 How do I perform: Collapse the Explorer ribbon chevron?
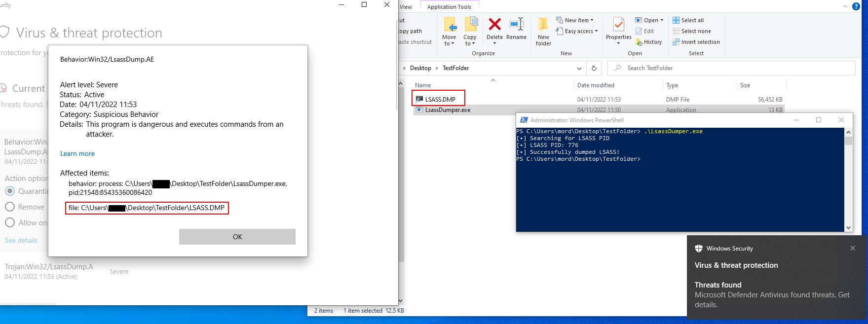click(845, 6)
